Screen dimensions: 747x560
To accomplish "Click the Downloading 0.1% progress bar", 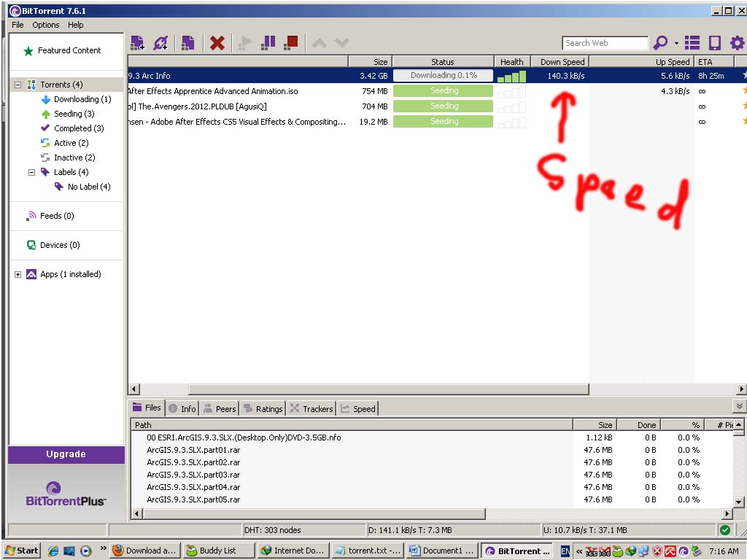I will coord(443,75).
